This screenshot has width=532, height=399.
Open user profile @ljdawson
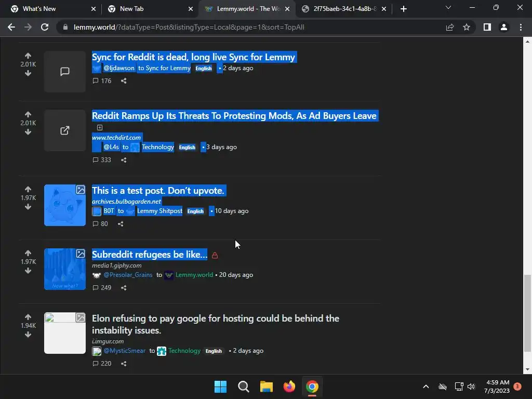119,68
